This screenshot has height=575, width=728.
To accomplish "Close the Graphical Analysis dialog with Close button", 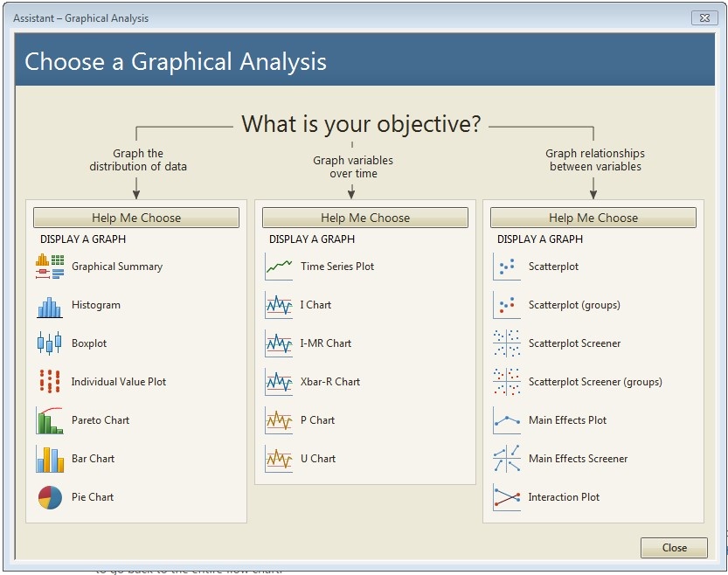I will tap(674, 548).
